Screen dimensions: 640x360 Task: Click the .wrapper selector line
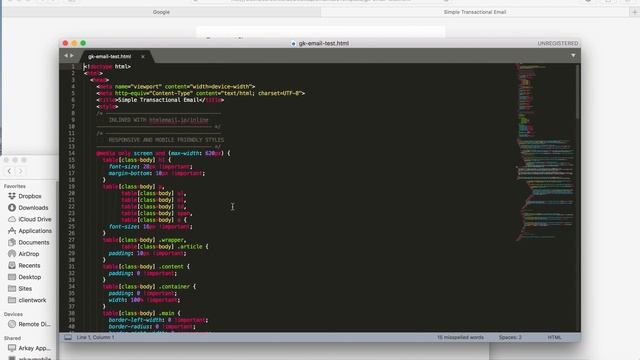tap(144, 240)
